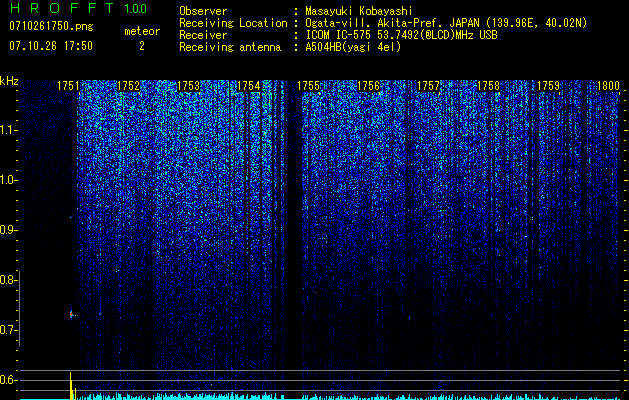Click the Observer label

point(203,11)
